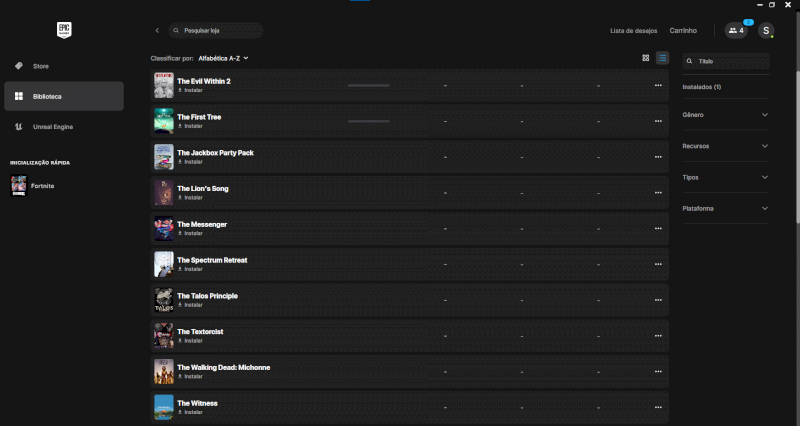The width and height of the screenshot is (800, 426).
Task: Toggle the Instalados filter
Action: pos(702,87)
